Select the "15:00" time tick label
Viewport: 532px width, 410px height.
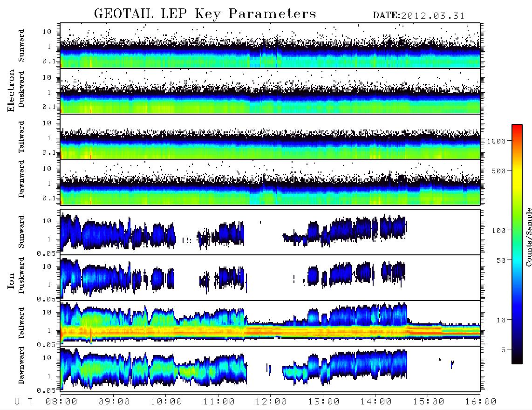[429, 402]
